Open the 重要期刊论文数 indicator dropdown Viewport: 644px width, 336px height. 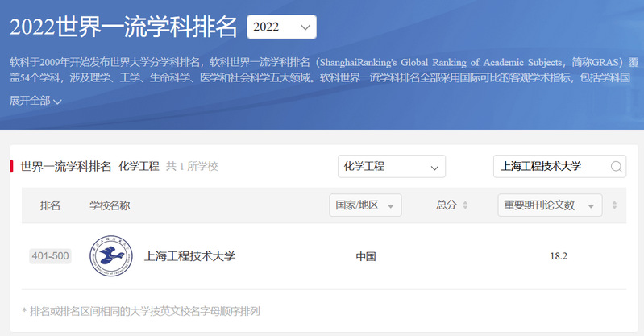(550, 205)
